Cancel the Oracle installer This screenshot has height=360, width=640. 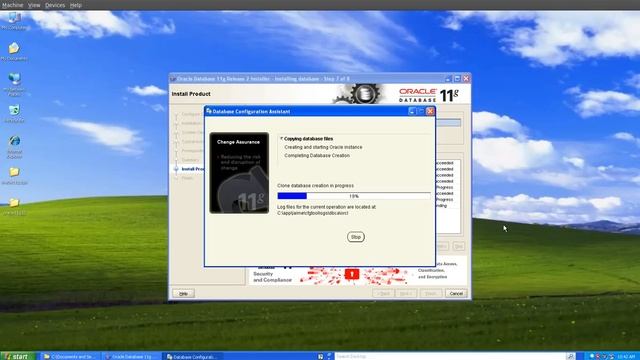pyautogui.click(x=456, y=293)
